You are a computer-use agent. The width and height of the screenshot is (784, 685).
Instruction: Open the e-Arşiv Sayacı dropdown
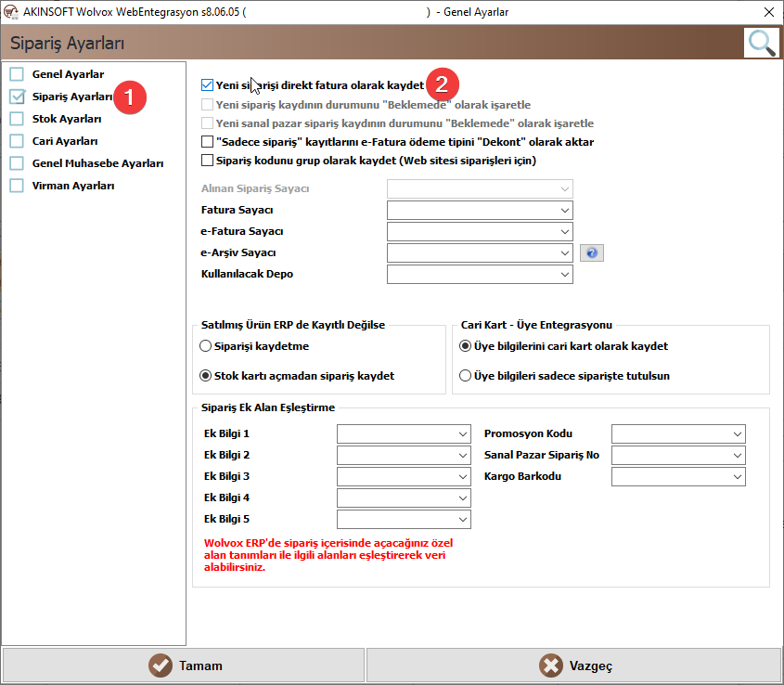click(x=480, y=253)
